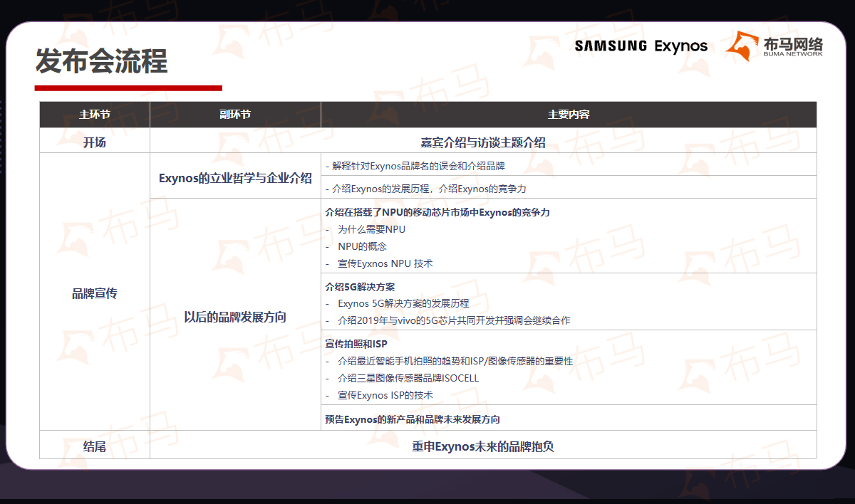Click the 布马网络 brand name text

(793, 43)
